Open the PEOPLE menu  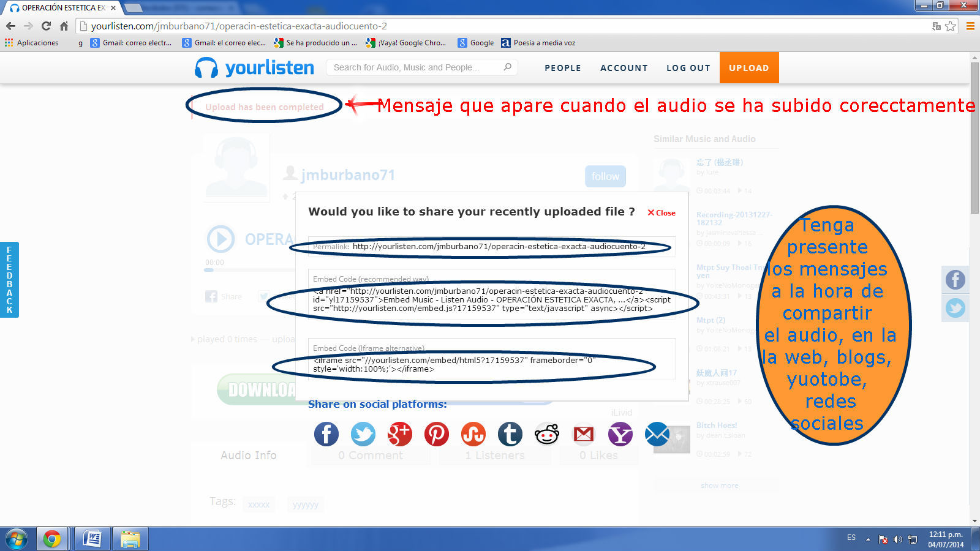563,68
